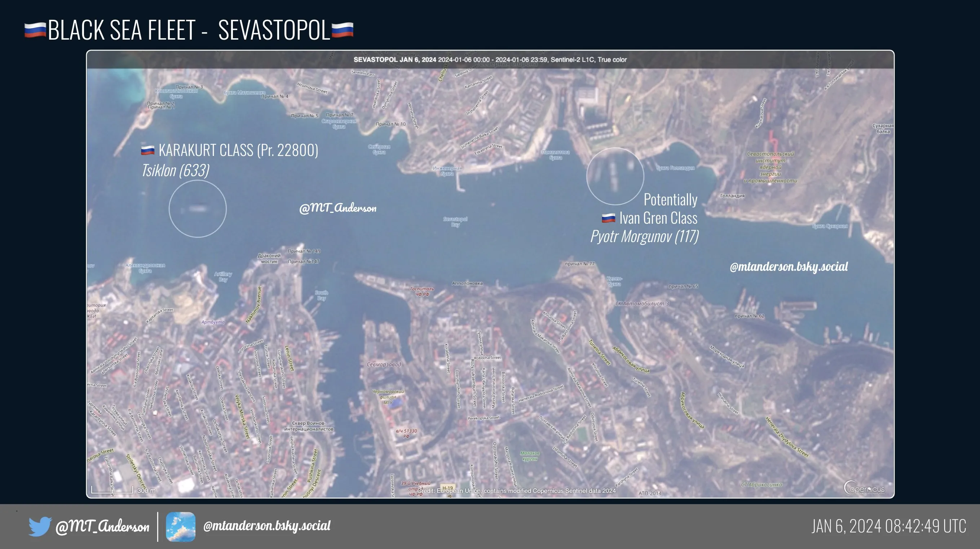Viewport: 980px width, 549px height.
Task: Click the flag beside KARAKURT CLASS label
Action: 147,151
